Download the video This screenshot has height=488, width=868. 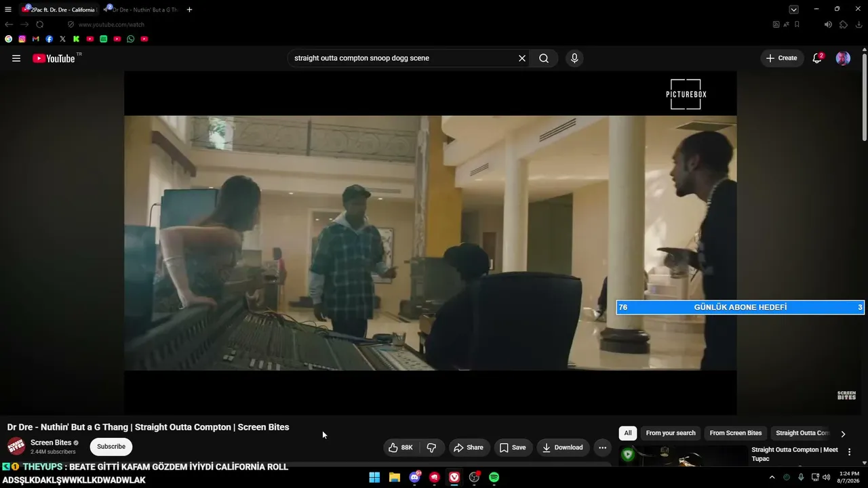point(563,447)
